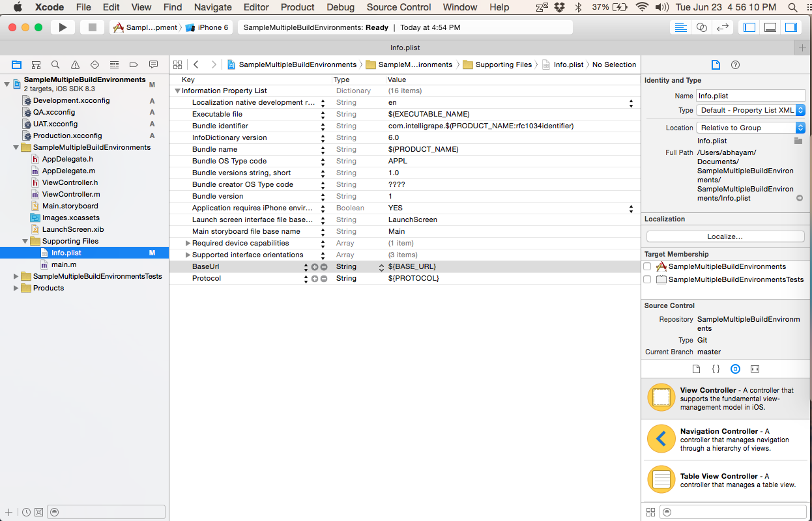Toggle the debug area
This screenshot has height=521, width=812.
point(770,27)
